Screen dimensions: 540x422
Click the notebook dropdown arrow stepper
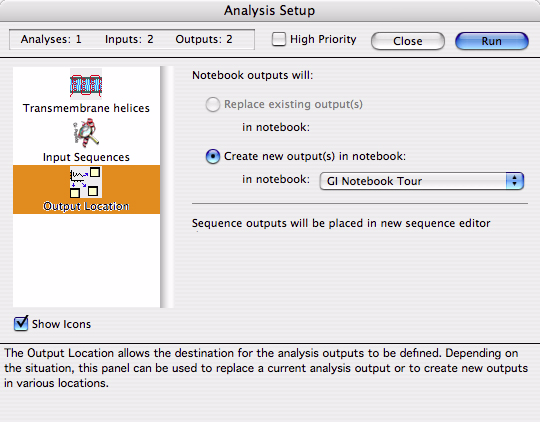coord(515,181)
